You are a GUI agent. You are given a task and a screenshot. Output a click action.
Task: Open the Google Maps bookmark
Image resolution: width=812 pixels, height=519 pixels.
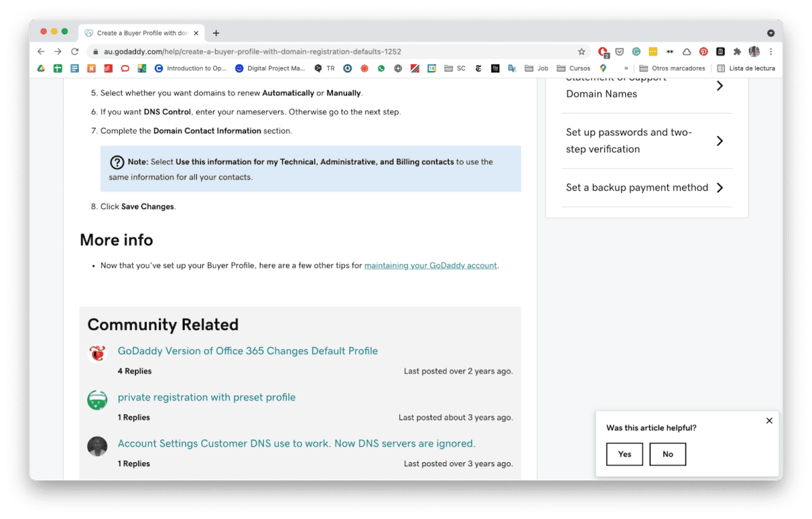(603, 68)
